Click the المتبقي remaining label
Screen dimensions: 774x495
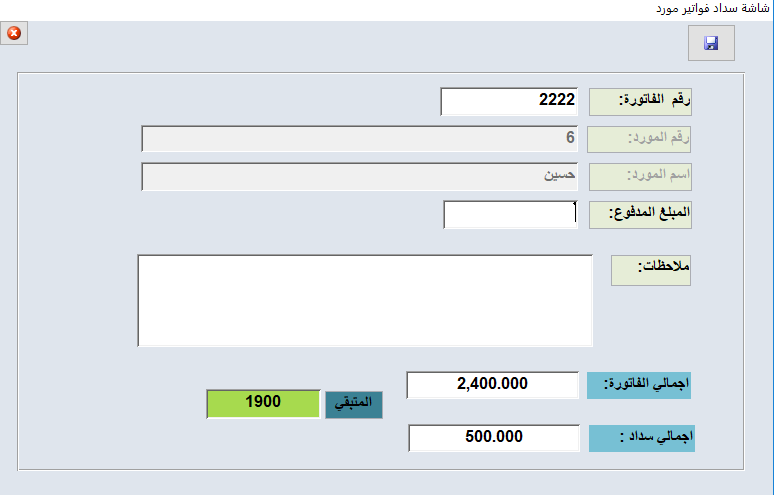(353, 405)
